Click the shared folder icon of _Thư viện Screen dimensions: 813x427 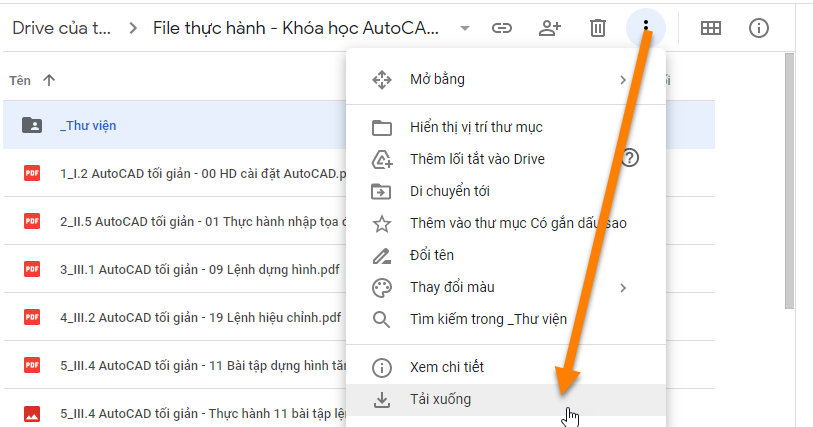tap(32, 125)
